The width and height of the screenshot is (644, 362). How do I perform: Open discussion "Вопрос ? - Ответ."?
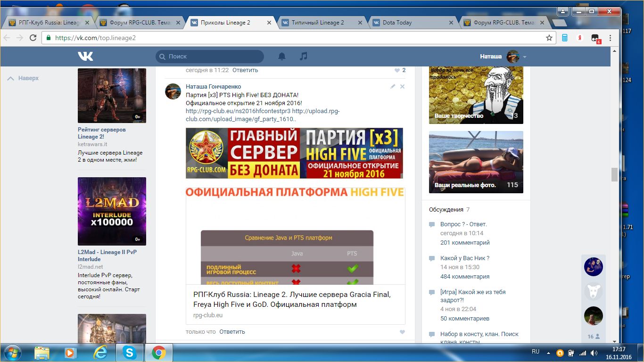(x=463, y=224)
